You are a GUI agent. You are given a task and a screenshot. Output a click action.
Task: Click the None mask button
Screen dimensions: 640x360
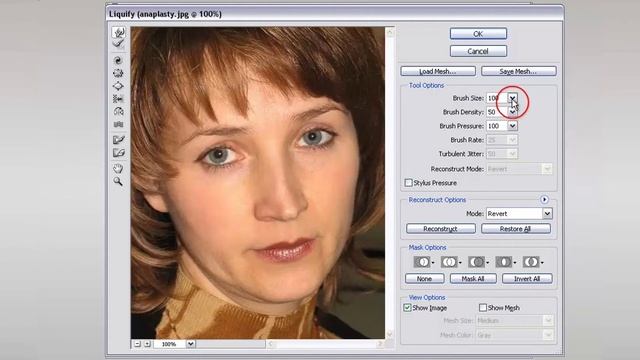point(424,279)
